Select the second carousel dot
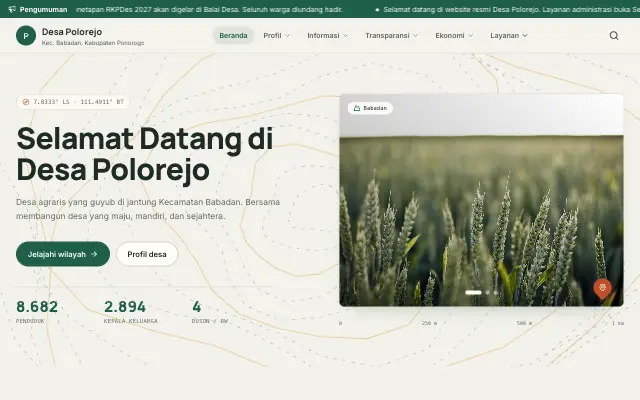Image resolution: width=640 pixels, height=400 pixels. coord(487,292)
